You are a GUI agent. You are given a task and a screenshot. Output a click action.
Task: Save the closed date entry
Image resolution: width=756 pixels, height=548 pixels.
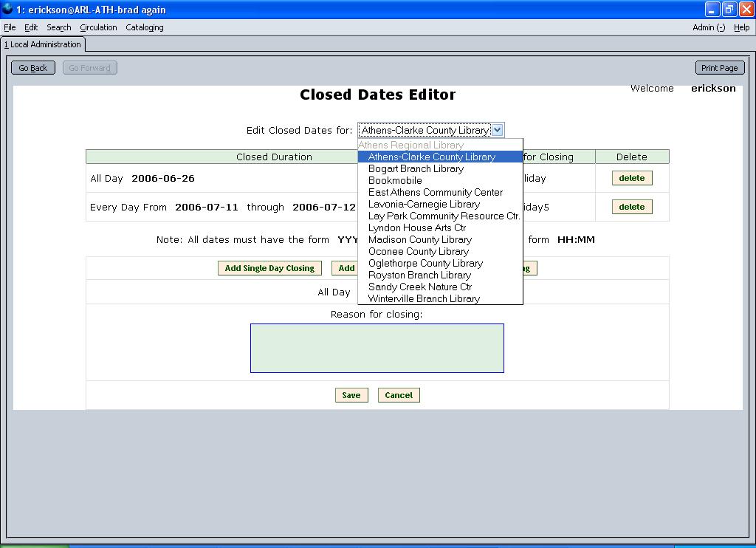351,395
